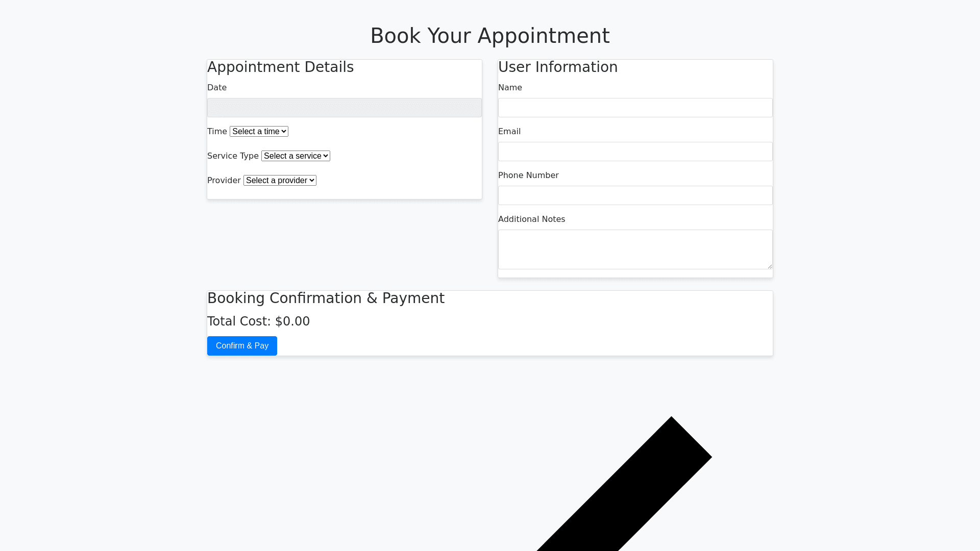Click the Additional Notes label
This screenshot has width=980, height=551.
click(531, 219)
